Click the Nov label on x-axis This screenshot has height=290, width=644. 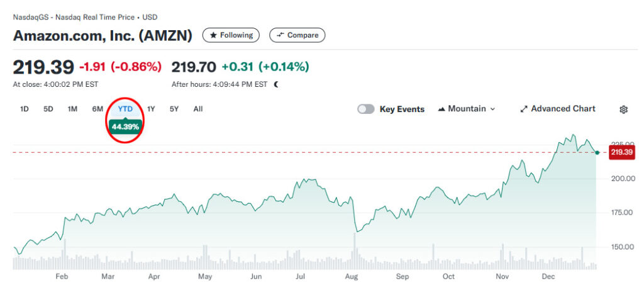(x=502, y=277)
